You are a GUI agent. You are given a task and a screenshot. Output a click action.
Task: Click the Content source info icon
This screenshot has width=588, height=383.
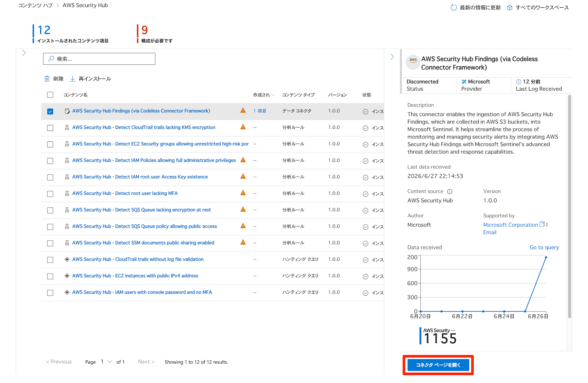pyautogui.click(x=450, y=191)
